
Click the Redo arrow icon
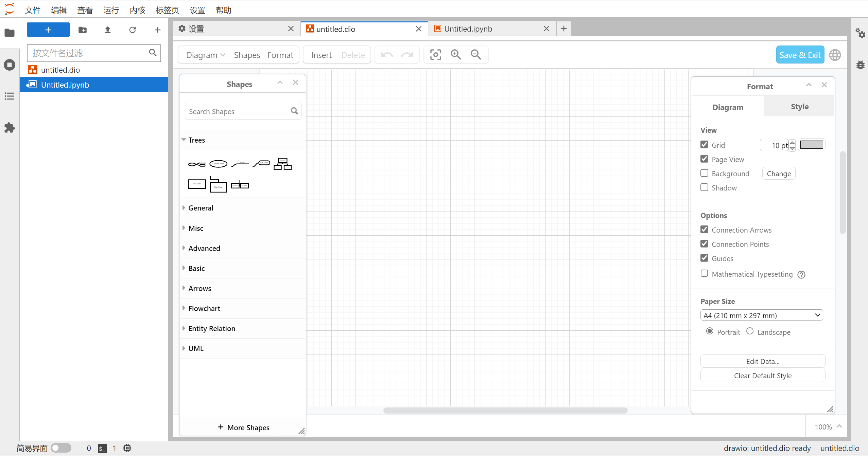tap(407, 54)
